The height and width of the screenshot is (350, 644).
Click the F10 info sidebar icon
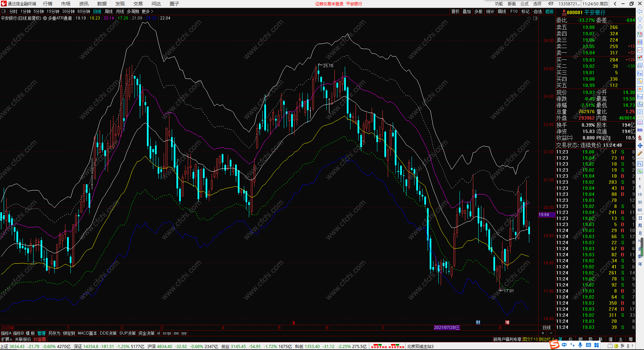[640, 74]
